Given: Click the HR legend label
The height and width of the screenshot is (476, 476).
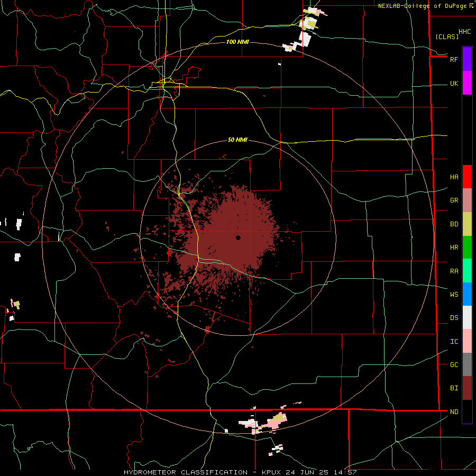Looking at the screenshot, I should coord(454,247).
